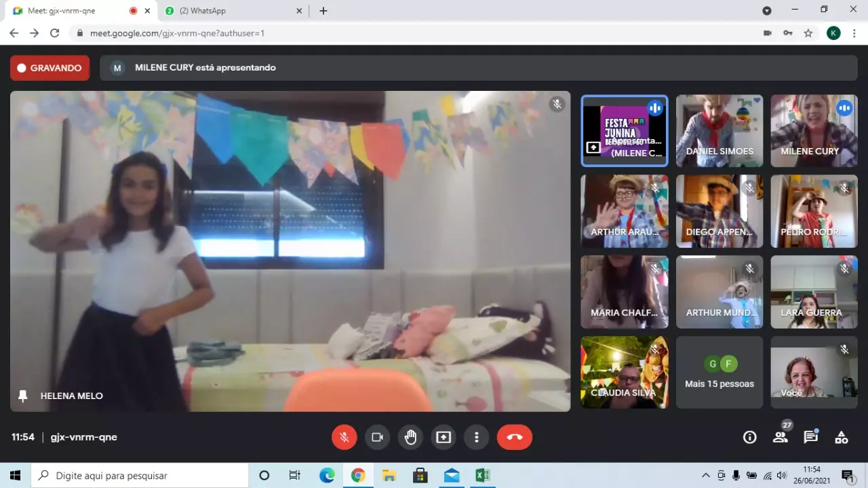868x488 pixels.
Task: Toggle the camera button
Action: click(x=377, y=437)
